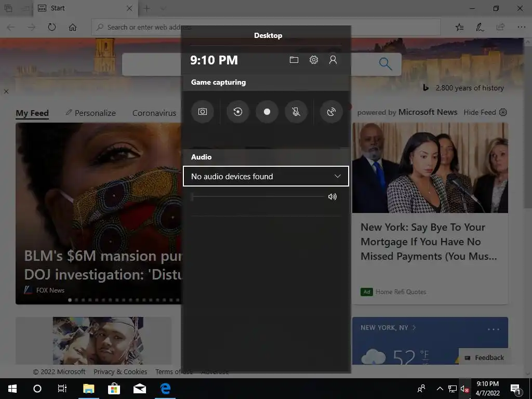
Task: Click the taskbar volume icon
Action: (x=464, y=389)
